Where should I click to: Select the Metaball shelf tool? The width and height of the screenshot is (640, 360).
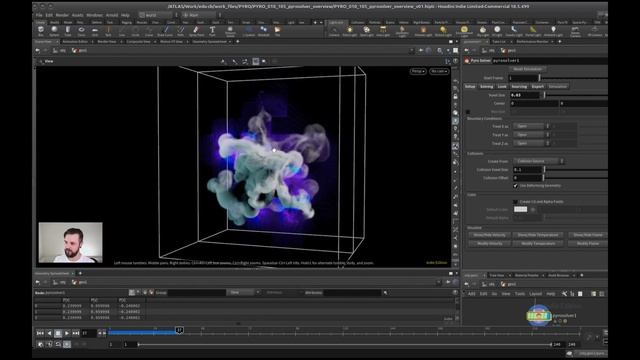click(x=264, y=31)
